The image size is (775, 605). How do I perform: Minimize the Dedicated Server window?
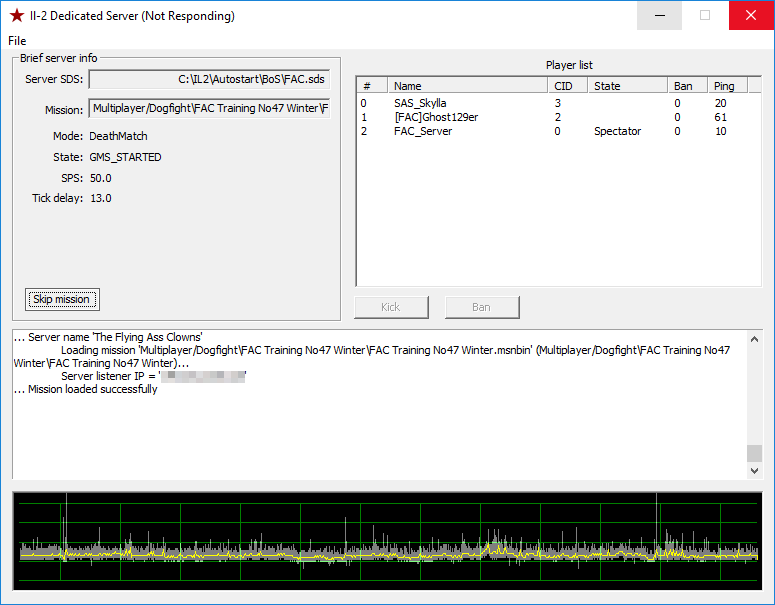(659, 16)
